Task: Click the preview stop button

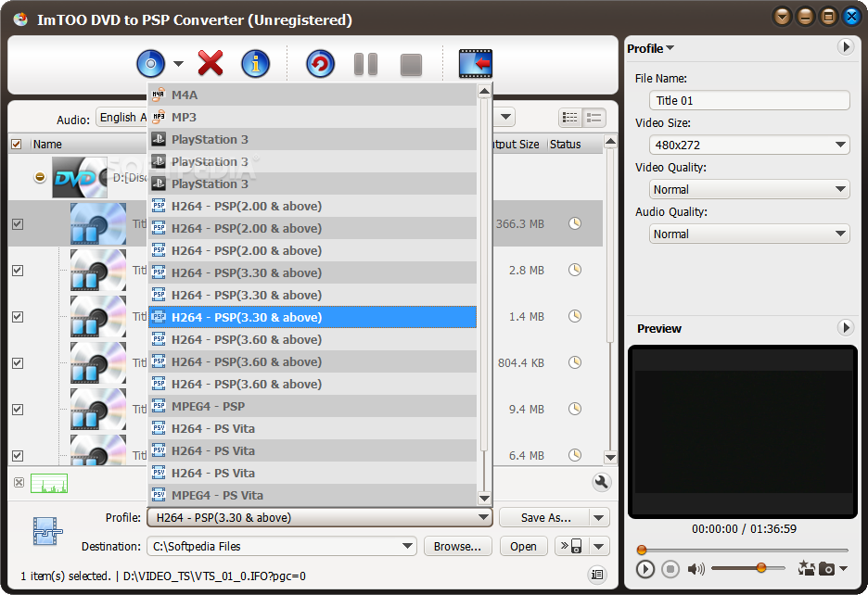Action: click(670, 569)
